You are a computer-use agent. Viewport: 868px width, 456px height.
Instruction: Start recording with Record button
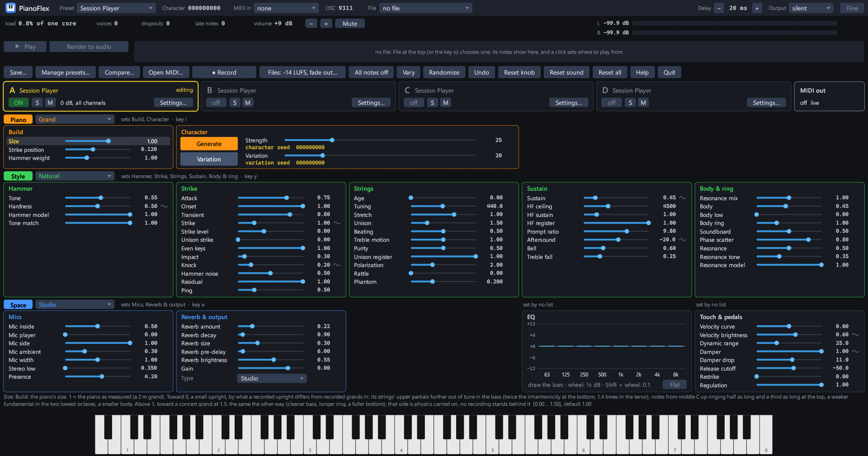point(224,72)
